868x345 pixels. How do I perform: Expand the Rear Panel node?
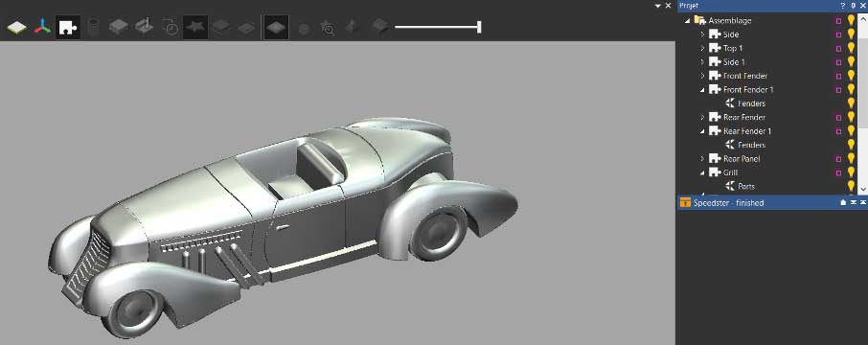pos(702,159)
